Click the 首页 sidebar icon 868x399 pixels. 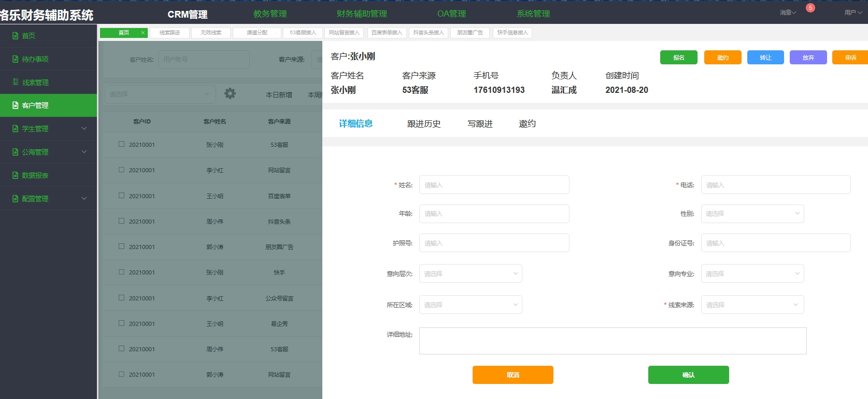point(16,36)
